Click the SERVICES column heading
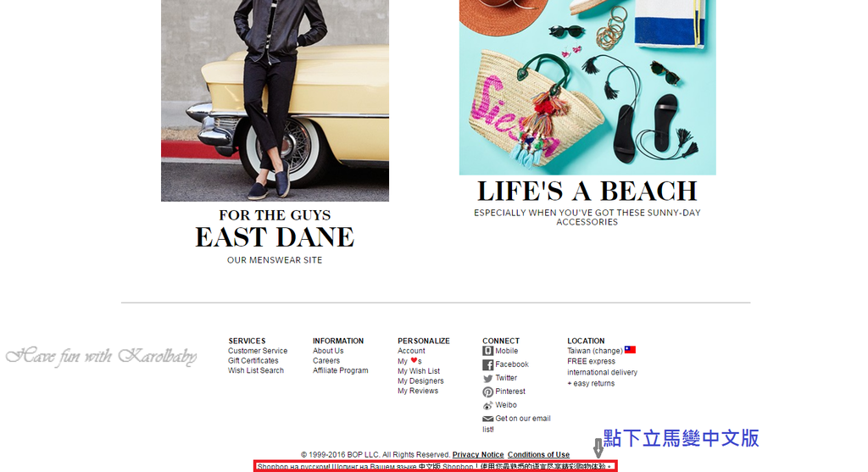The height and width of the screenshot is (472, 868). [x=247, y=341]
